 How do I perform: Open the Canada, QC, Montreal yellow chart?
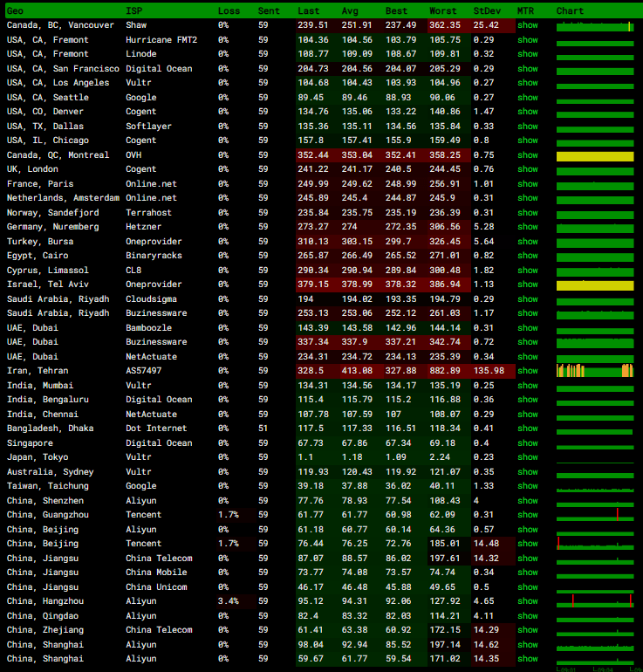click(x=595, y=156)
